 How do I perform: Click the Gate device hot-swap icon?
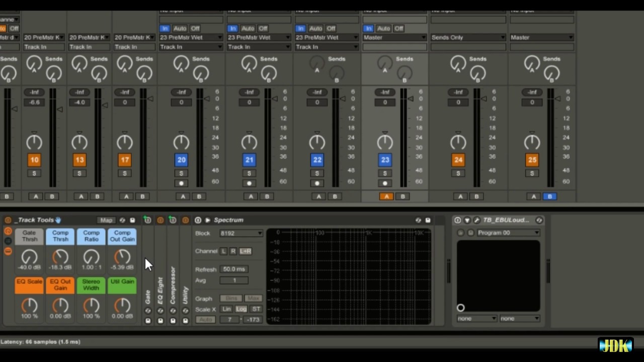(x=148, y=311)
